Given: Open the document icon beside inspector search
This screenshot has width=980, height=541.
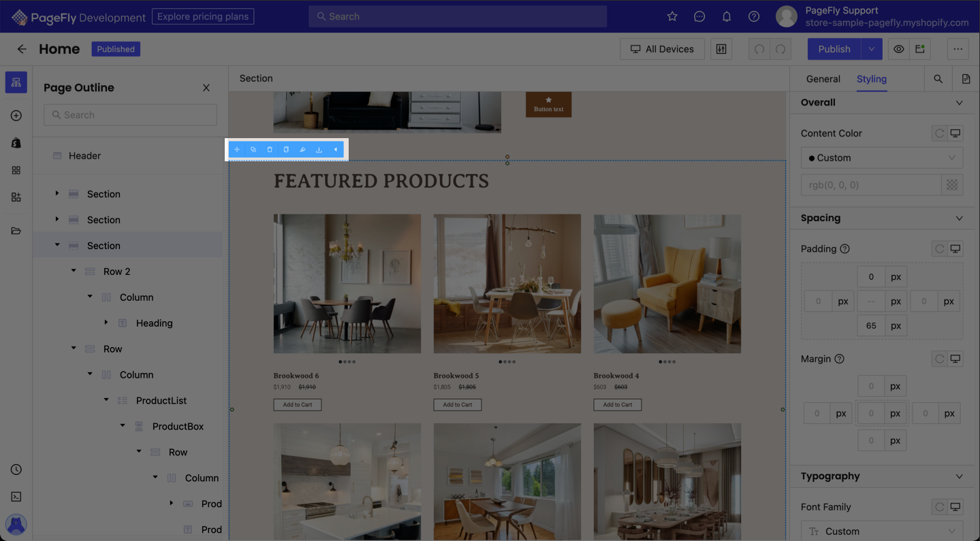Looking at the screenshot, I should pyautogui.click(x=966, y=79).
